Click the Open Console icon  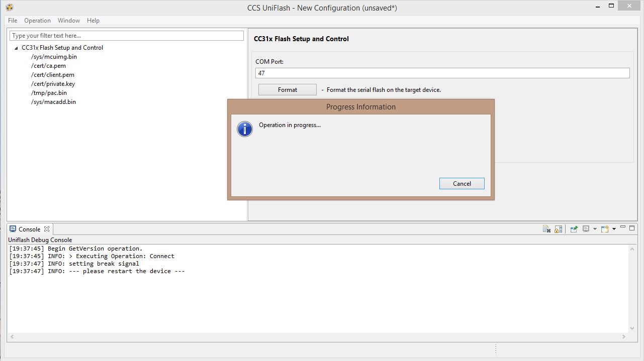(605, 229)
